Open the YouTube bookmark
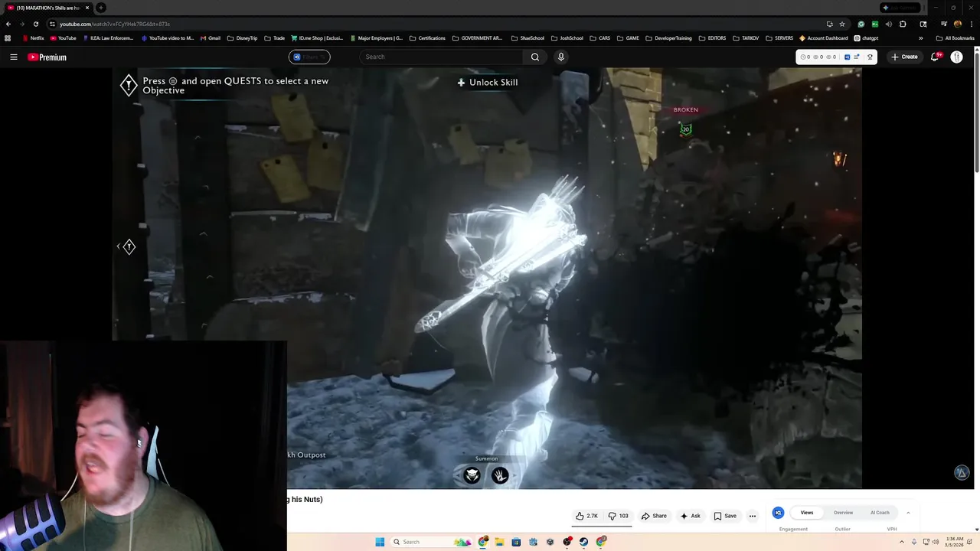980x551 pixels. pos(64,38)
